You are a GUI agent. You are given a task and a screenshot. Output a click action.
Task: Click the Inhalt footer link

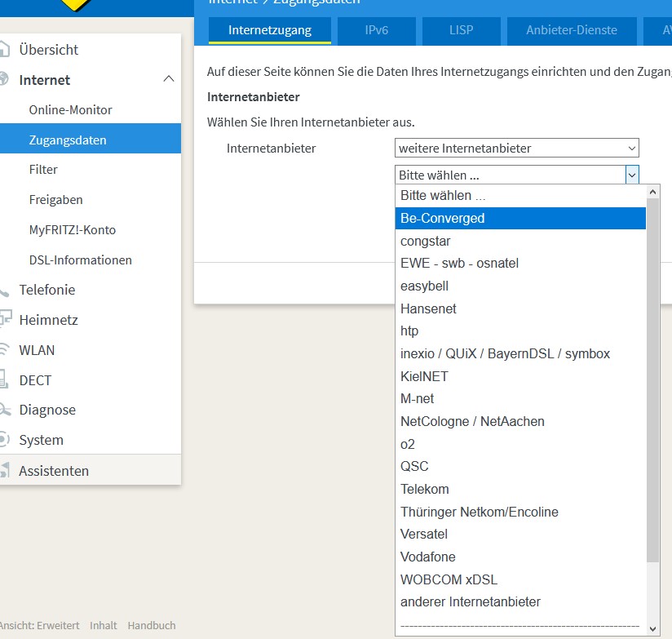pyautogui.click(x=104, y=625)
